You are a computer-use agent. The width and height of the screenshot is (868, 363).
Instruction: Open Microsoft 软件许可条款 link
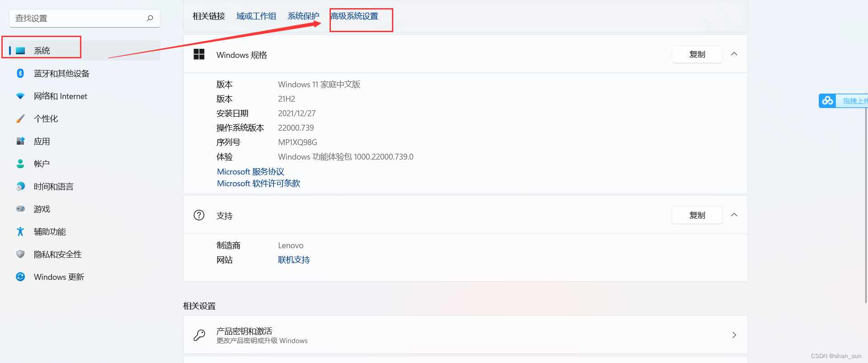click(259, 184)
